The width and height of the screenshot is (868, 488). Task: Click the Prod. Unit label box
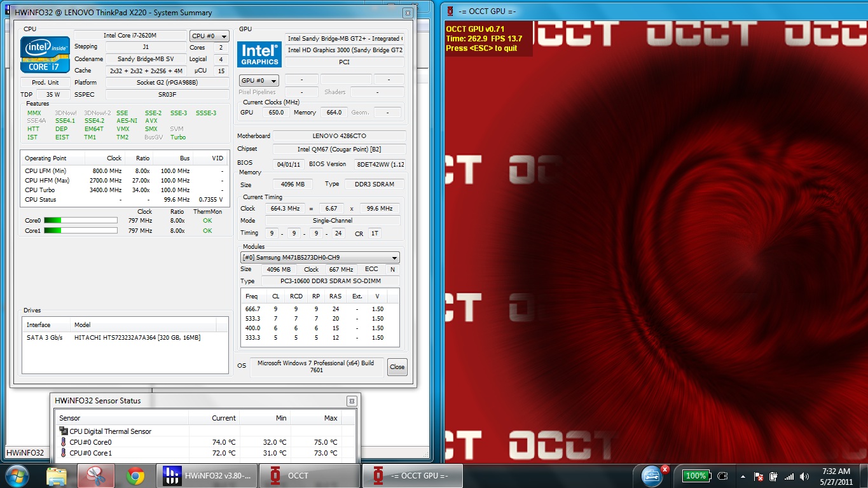coord(45,83)
